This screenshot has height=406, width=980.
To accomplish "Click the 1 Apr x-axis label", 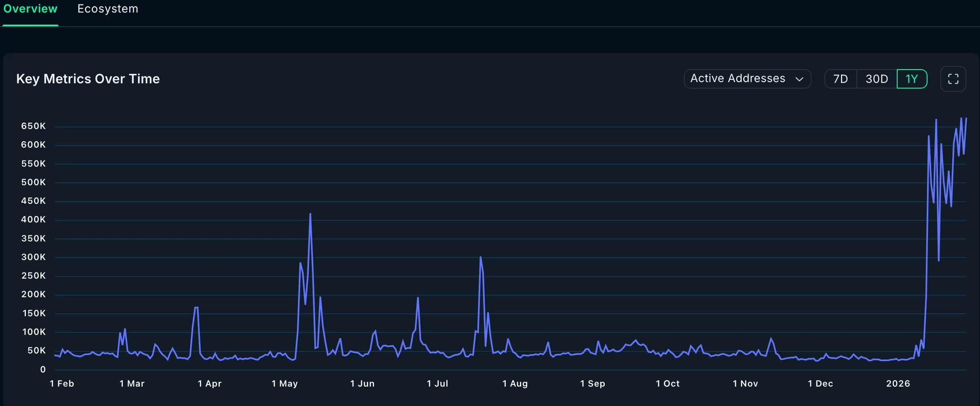I will click(210, 383).
